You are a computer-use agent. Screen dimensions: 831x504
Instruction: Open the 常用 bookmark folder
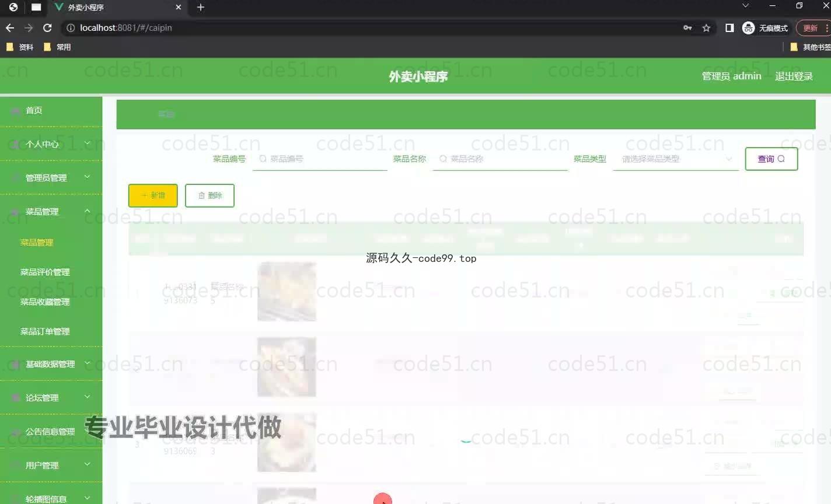pos(57,47)
